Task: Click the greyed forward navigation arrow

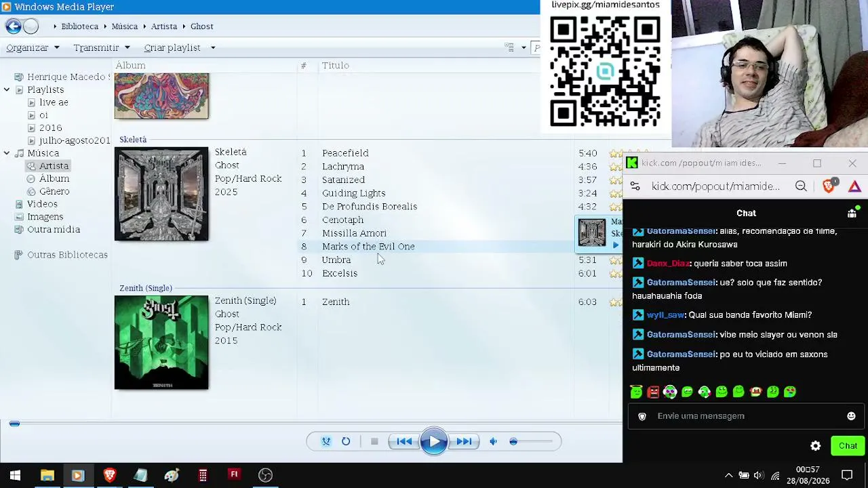Action: coord(31,26)
